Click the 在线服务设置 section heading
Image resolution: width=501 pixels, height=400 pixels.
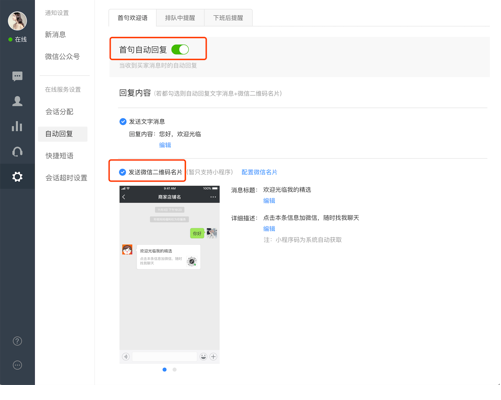click(x=63, y=89)
